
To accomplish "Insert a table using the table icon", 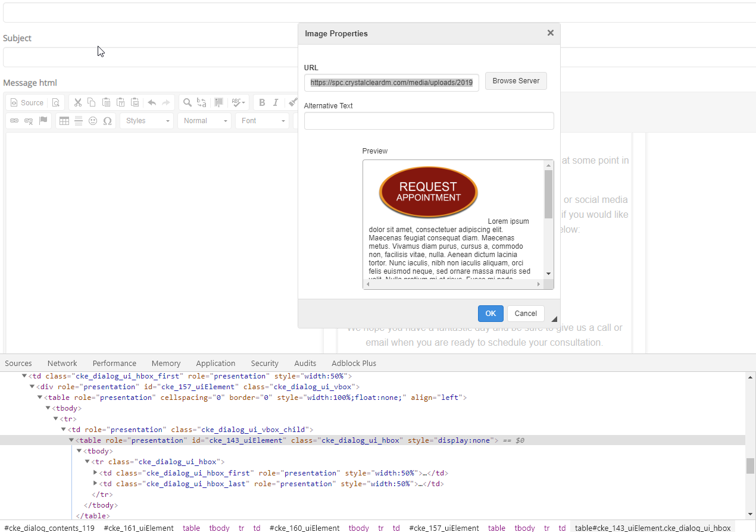I will coord(64,121).
